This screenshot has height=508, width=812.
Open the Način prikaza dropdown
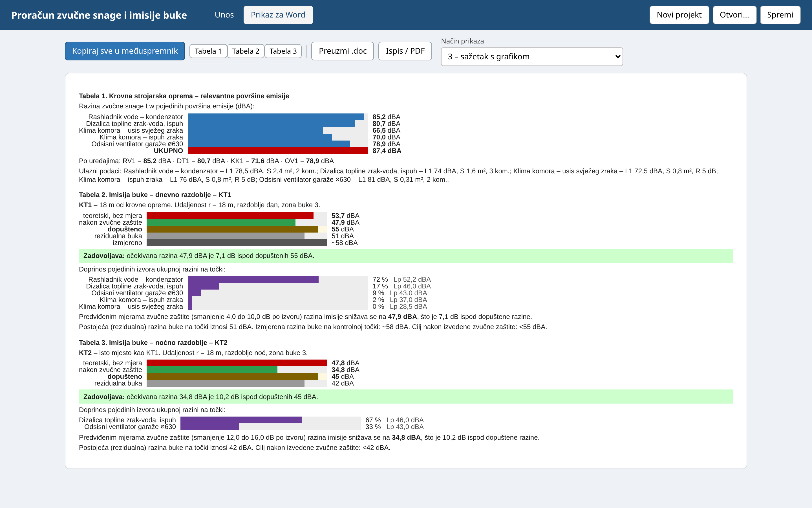pos(532,56)
